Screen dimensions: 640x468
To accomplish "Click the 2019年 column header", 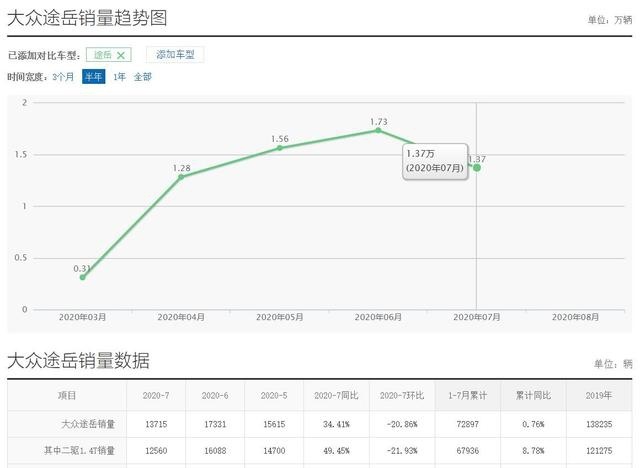I will pyautogui.click(x=599, y=395).
